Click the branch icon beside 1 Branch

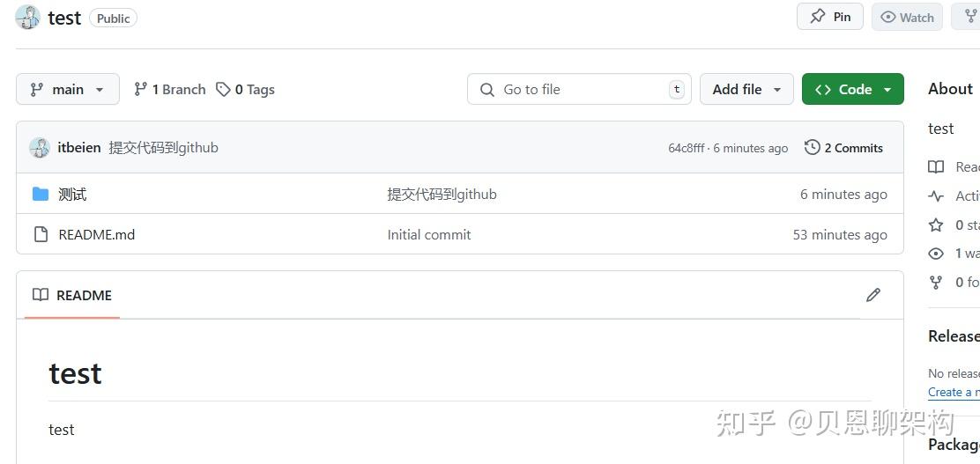coord(140,89)
